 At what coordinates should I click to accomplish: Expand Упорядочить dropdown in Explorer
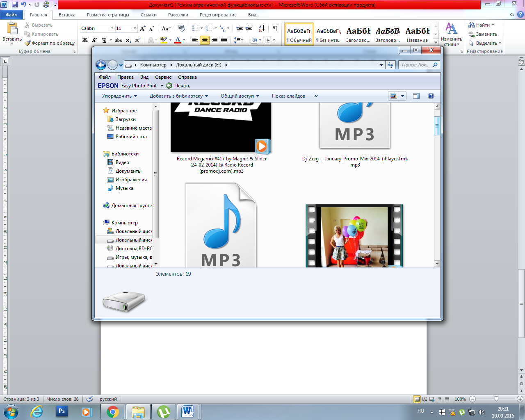point(119,96)
